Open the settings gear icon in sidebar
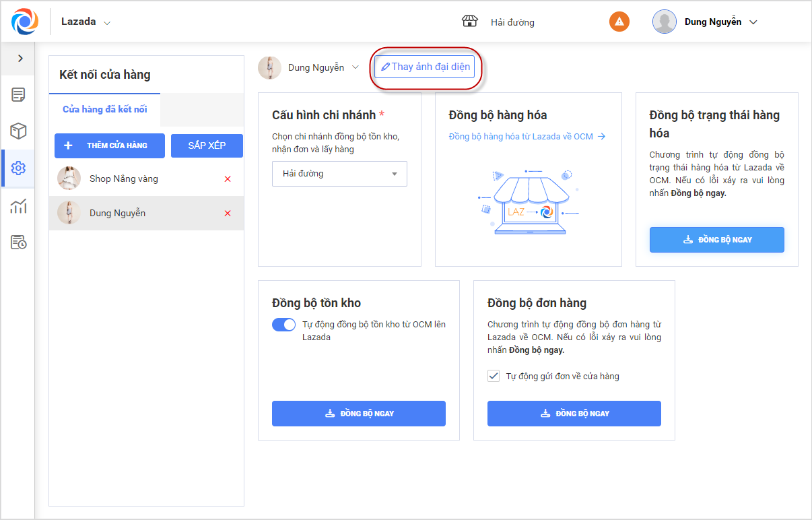Screen dimensions: 812x520 pyautogui.click(x=19, y=168)
